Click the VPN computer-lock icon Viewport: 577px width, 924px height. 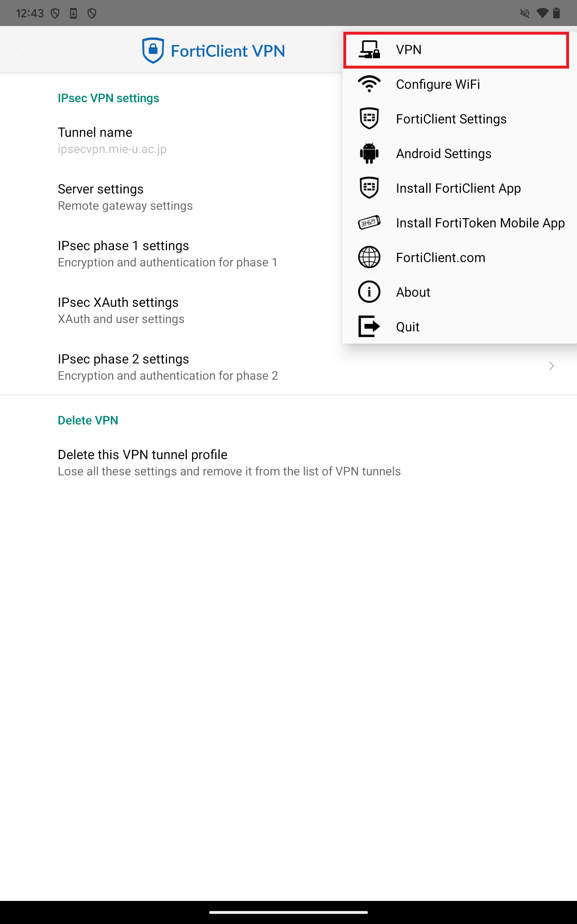point(369,50)
